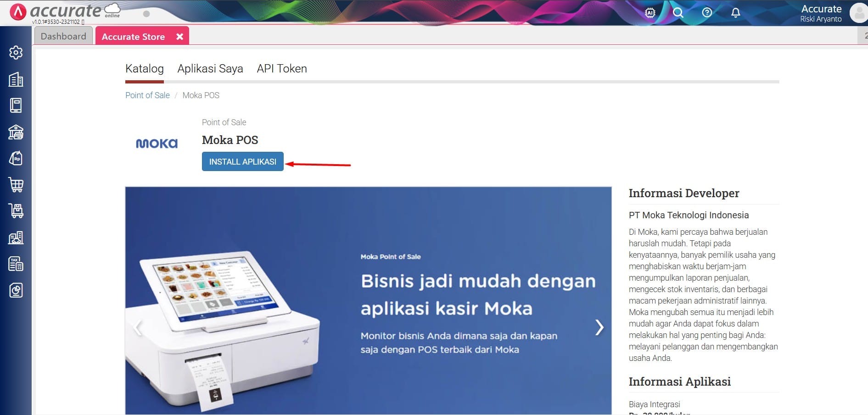Open the Purchase shopping cart icon
The height and width of the screenshot is (415, 868).
click(x=16, y=185)
